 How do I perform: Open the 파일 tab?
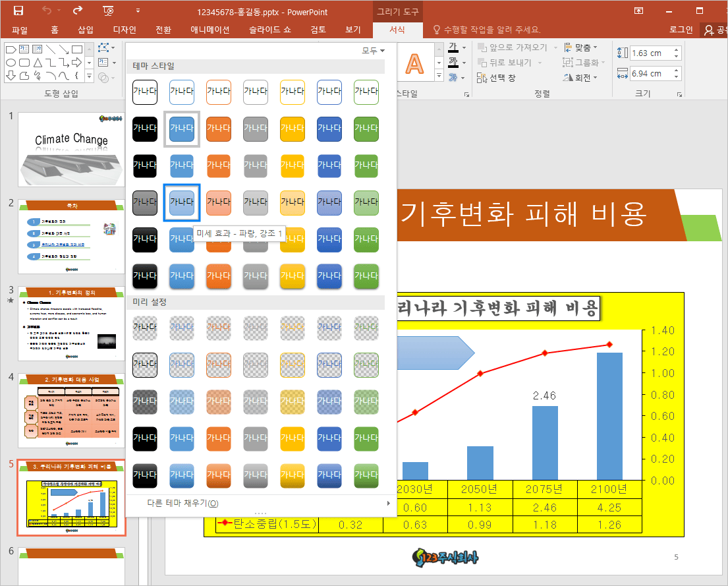coord(20,30)
